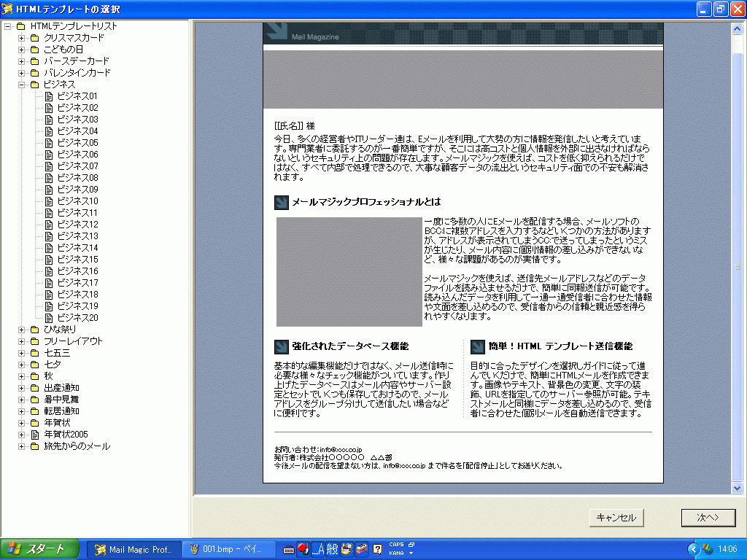Choose template ビジネス13
The width and height of the screenshot is (747, 560).
coord(77,236)
